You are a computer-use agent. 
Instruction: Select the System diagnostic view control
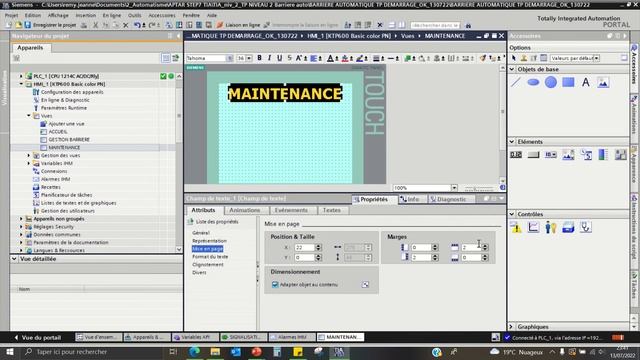click(x=586, y=227)
